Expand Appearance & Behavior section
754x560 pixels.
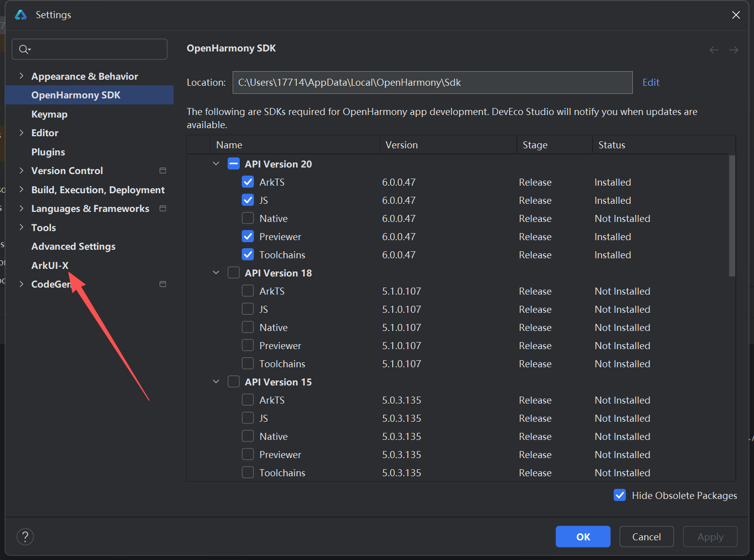click(x=21, y=76)
